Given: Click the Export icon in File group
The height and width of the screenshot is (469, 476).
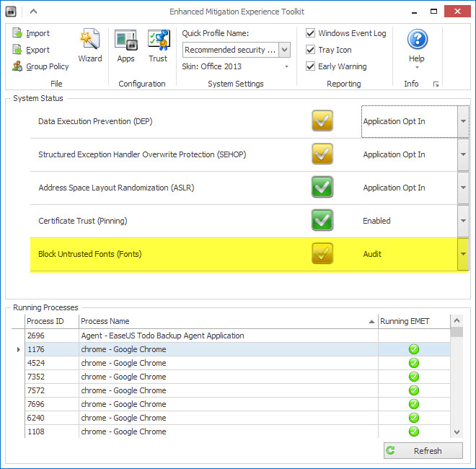Looking at the screenshot, I should point(17,50).
